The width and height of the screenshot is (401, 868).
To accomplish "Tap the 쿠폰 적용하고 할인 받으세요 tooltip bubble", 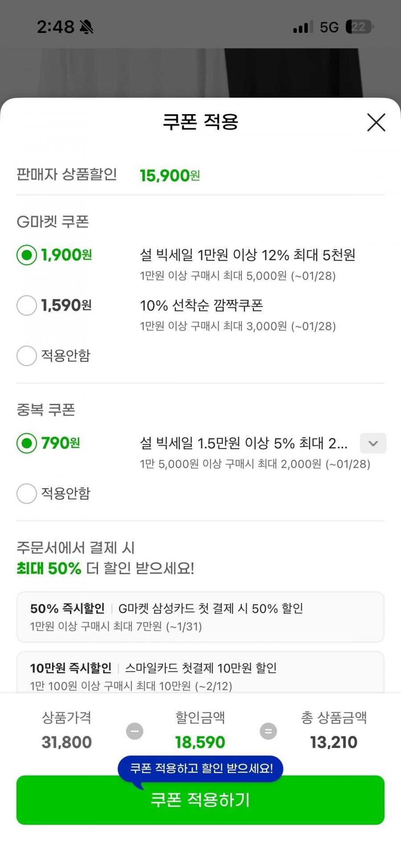I will coord(200,768).
